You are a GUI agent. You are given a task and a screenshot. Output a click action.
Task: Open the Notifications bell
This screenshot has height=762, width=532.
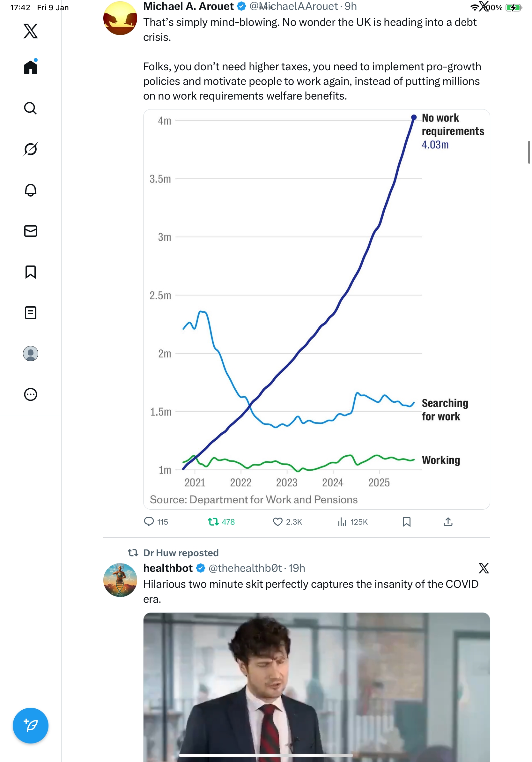31,190
